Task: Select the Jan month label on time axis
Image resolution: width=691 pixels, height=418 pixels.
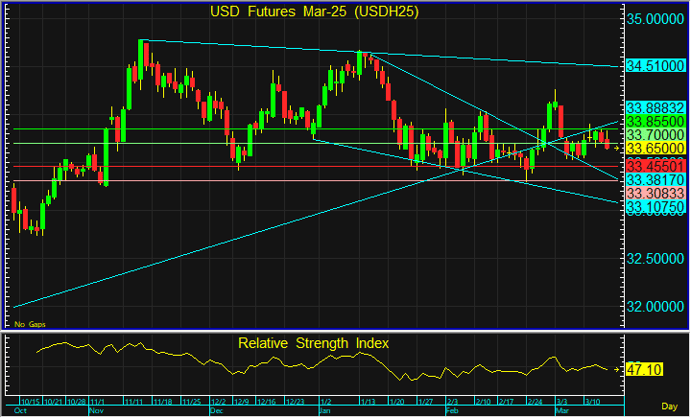Action: [x=323, y=411]
